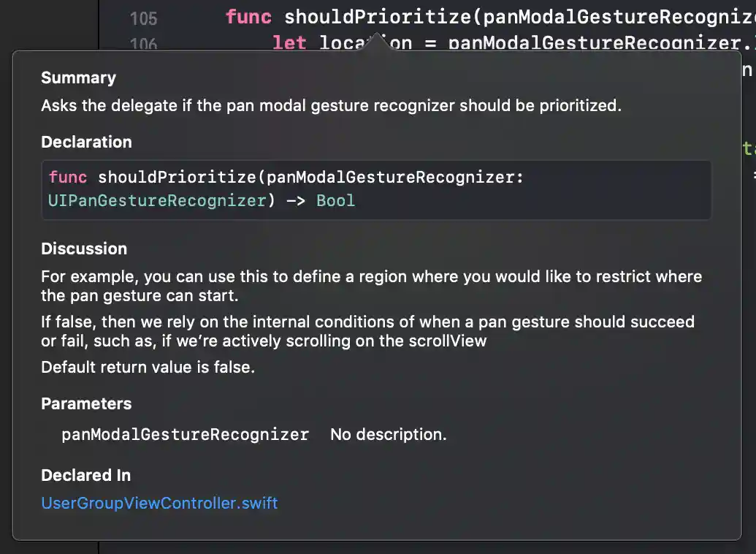This screenshot has width=756, height=554.
Task: Click the Bool return type in the declaration
Action: click(x=335, y=200)
